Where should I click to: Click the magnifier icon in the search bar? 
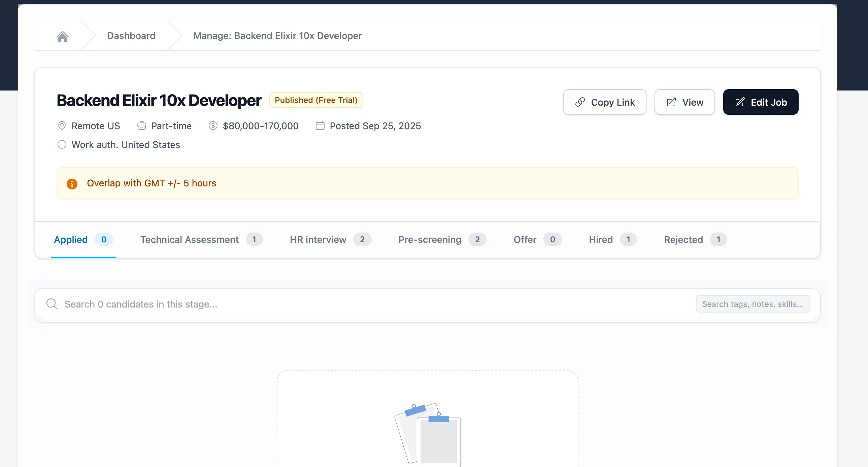[x=51, y=304]
